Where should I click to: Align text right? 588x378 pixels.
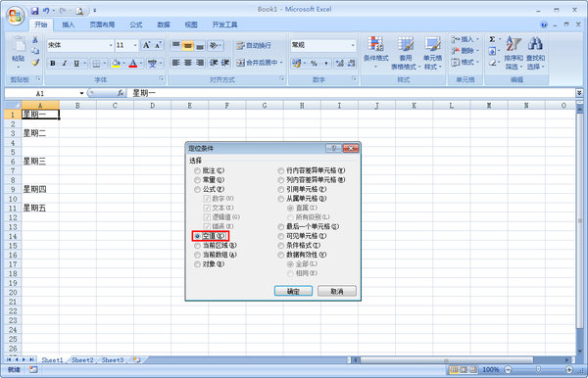[x=200, y=63]
